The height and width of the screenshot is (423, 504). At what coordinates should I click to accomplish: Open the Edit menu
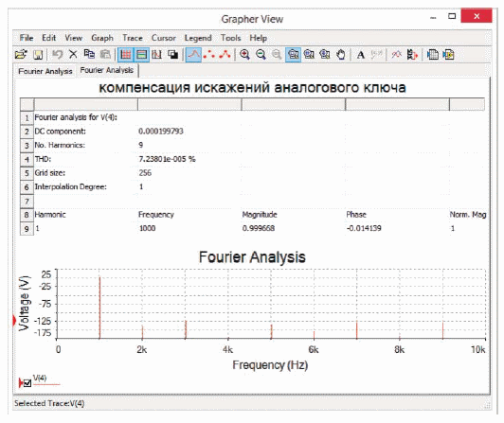click(x=49, y=38)
